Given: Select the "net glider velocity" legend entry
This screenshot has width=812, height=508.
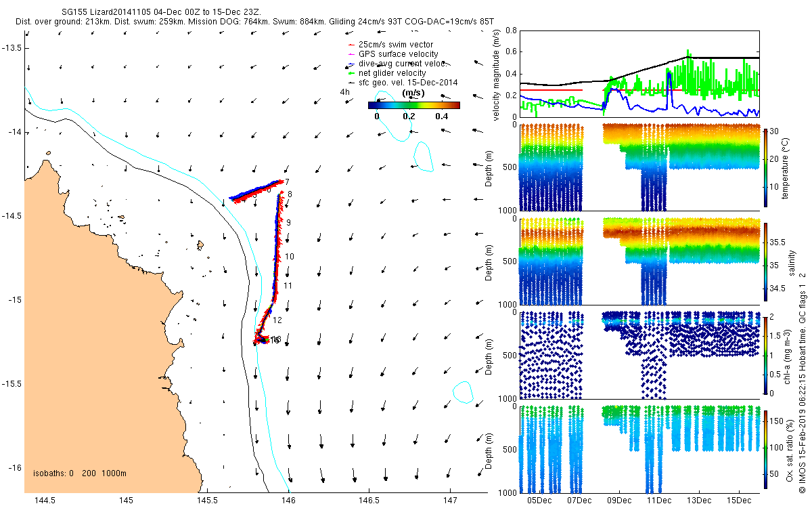Looking at the screenshot, I should point(392,73).
